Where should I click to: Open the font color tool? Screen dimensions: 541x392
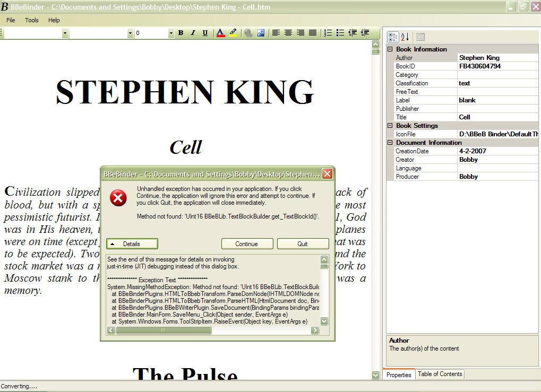click(220, 33)
